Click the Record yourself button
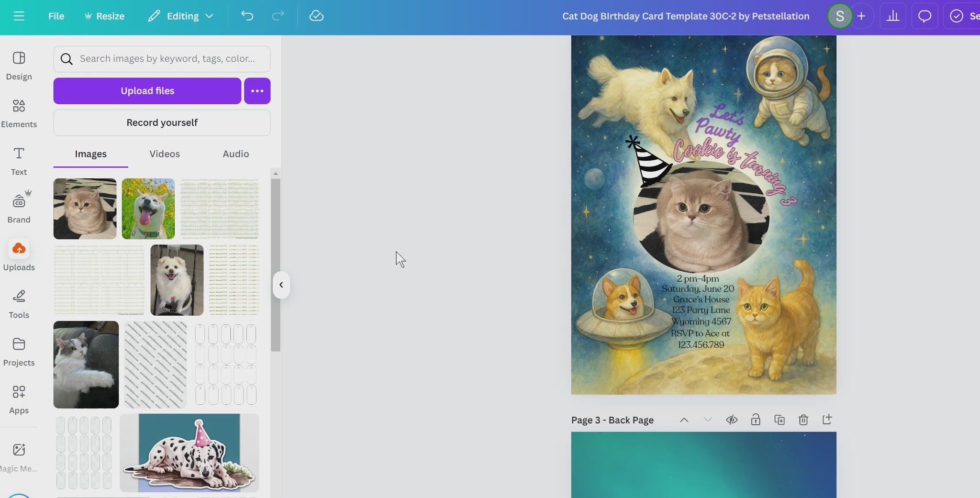 point(162,122)
